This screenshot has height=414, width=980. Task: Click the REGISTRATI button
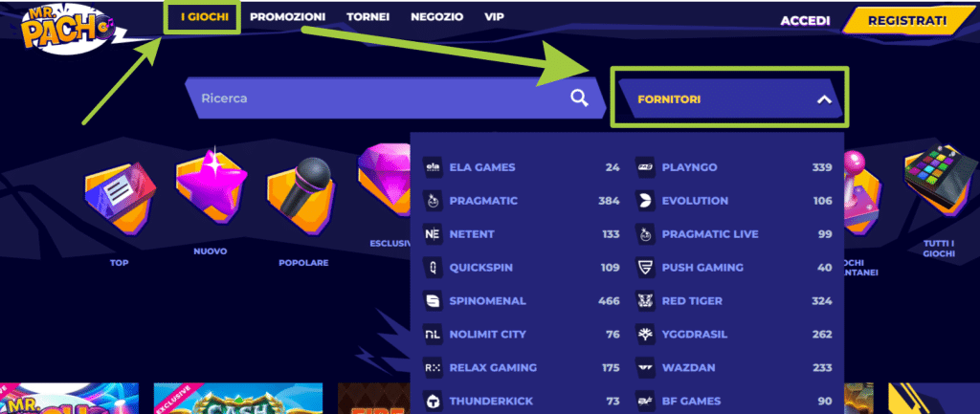[907, 21]
